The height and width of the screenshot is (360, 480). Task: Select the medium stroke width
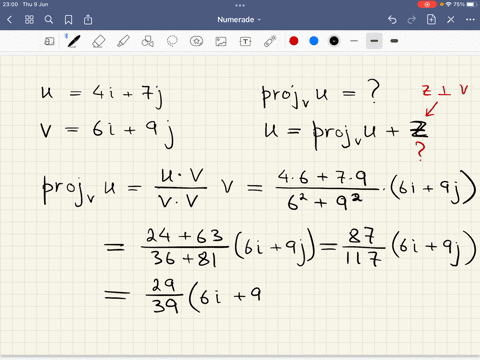tap(374, 41)
